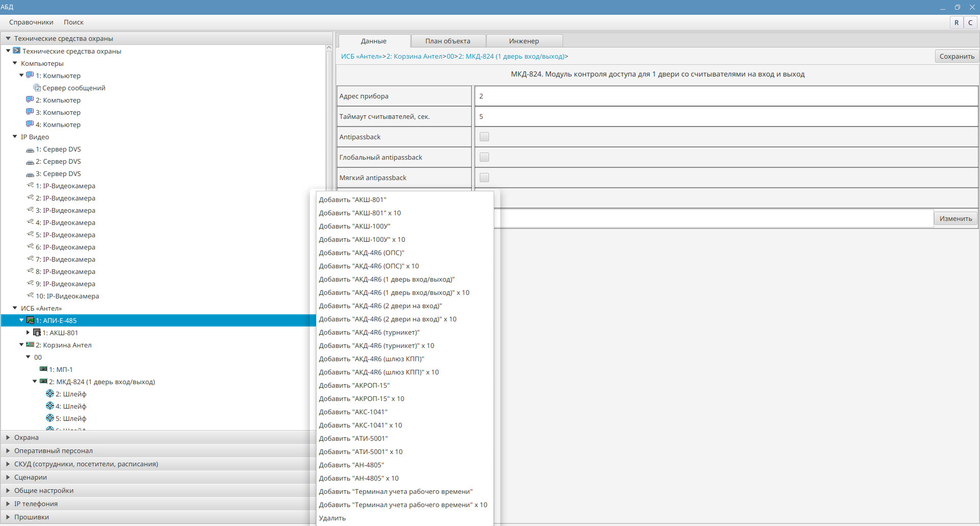
Task: Click the 1: Сервер DVS server icon
Action: (x=30, y=149)
